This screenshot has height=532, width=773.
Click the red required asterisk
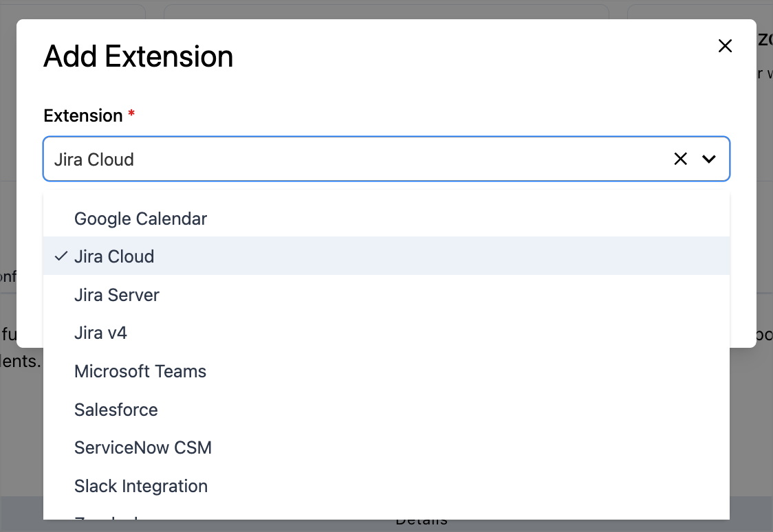click(x=131, y=114)
